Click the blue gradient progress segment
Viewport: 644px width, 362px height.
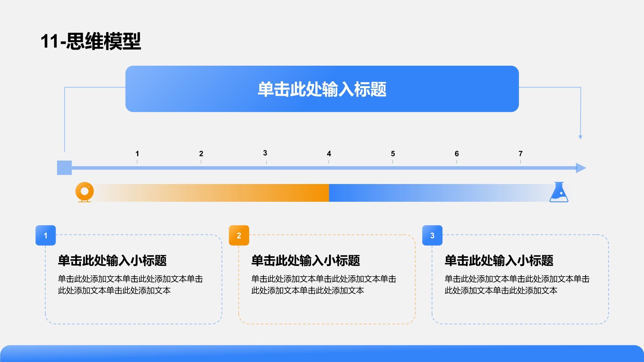point(436,193)
